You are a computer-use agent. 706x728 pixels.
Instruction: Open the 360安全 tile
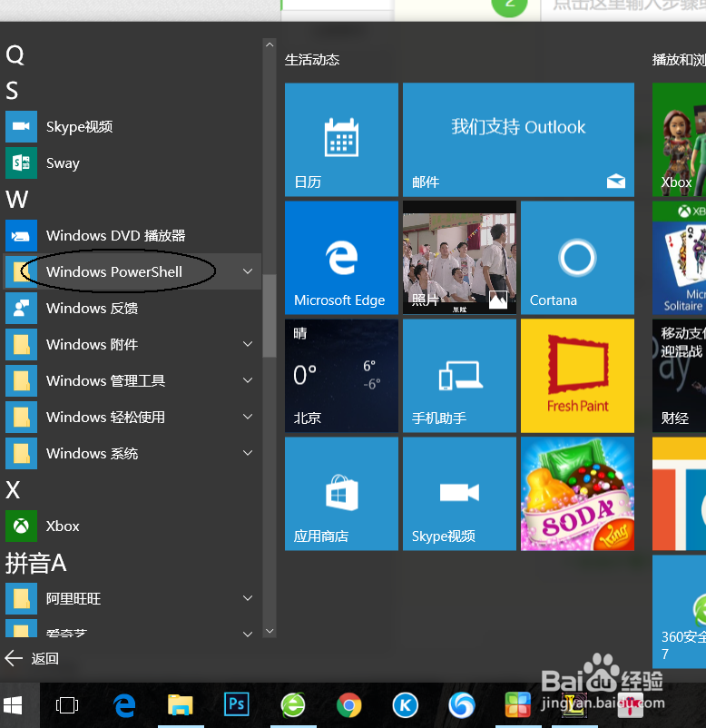[x=679, y=612]
